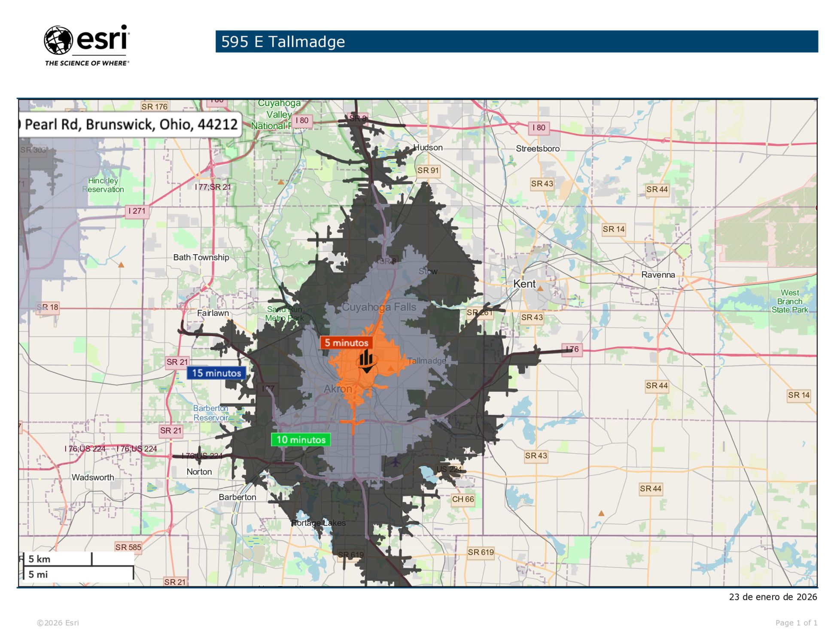Viewport: 834px width, 644px height.
Task: Click the I 271 highway shield
Action: (137, 211)
